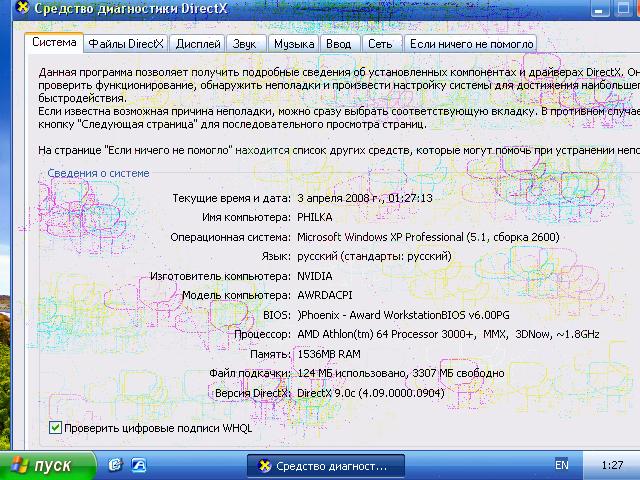Open the Если ничего не помогло tab
Image resolution: width=640 pixels, height=480 pixels.
coord(471,44)
